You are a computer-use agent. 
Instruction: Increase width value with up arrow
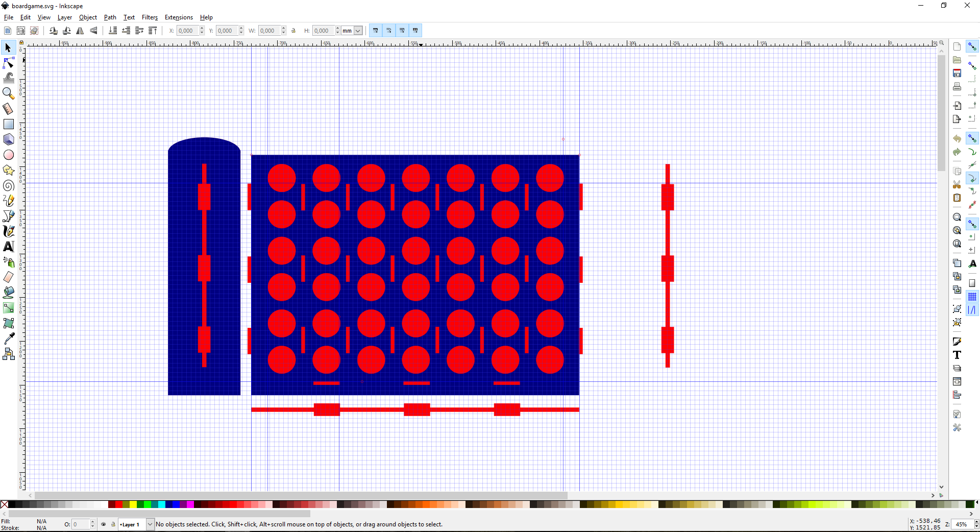(x=284, y=29)
